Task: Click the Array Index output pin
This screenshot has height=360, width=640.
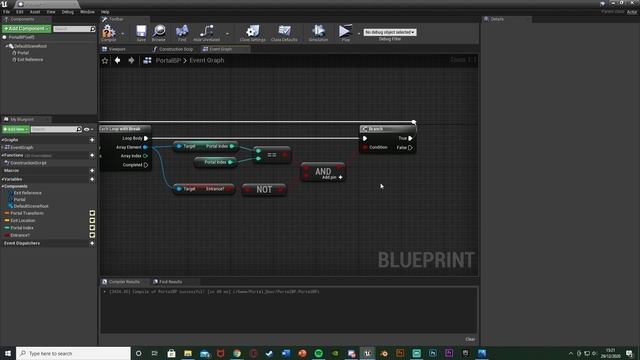Action: point(145,156)
